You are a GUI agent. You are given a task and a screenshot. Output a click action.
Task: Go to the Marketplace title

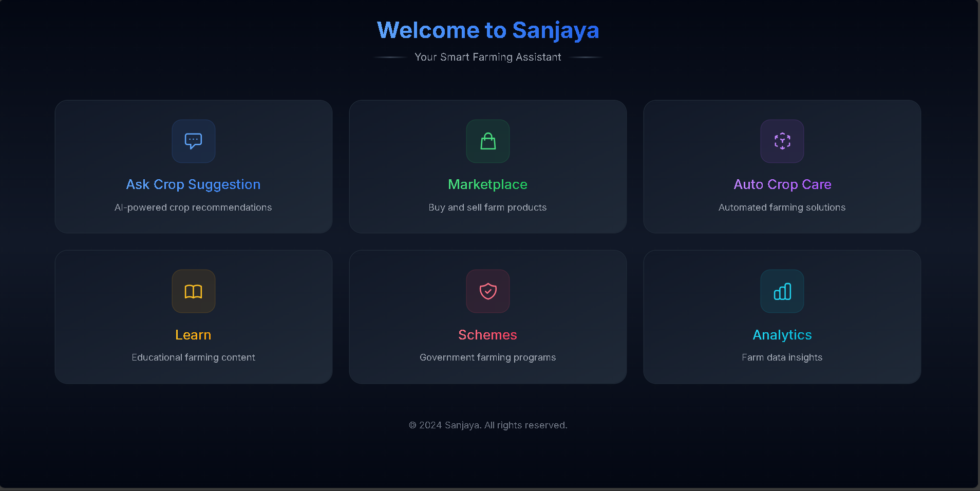(x=487, y=184)
